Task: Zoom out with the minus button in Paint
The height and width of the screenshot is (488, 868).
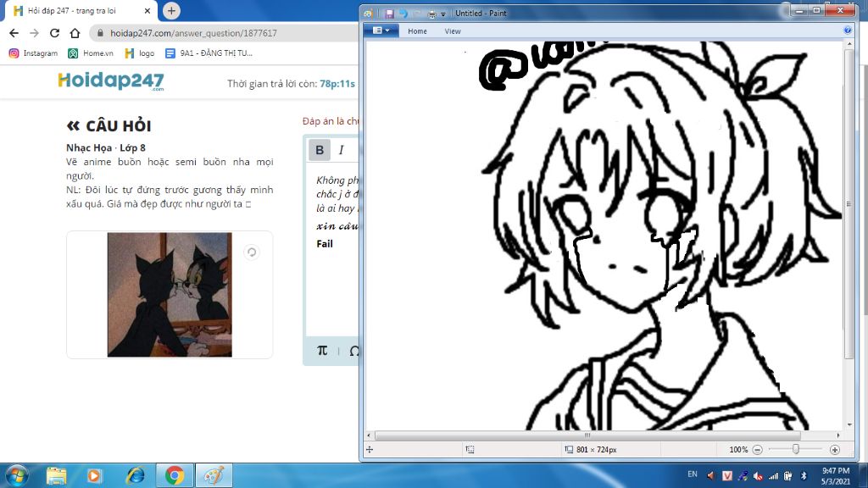Action: [757, 450]
